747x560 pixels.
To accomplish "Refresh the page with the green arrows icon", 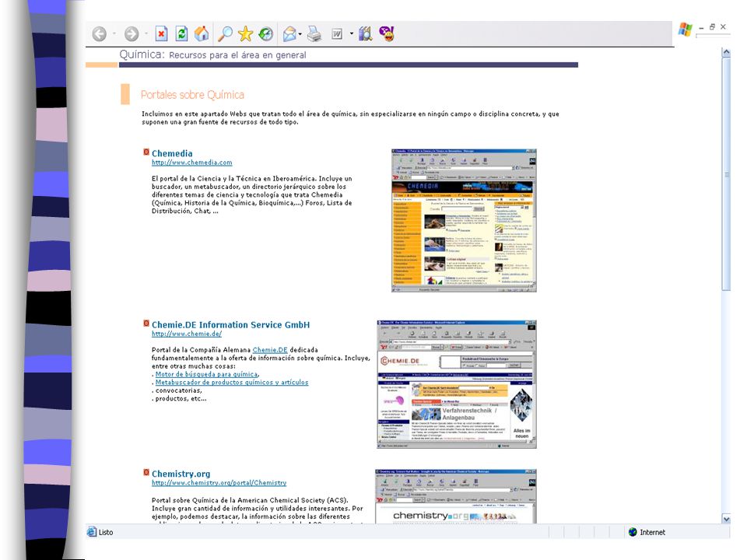I will click(x=181, y=33).
